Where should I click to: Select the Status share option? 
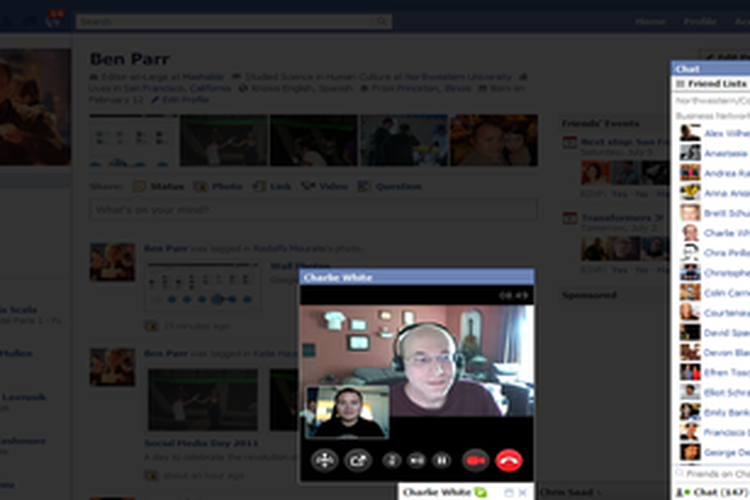(x=159, y=187)
